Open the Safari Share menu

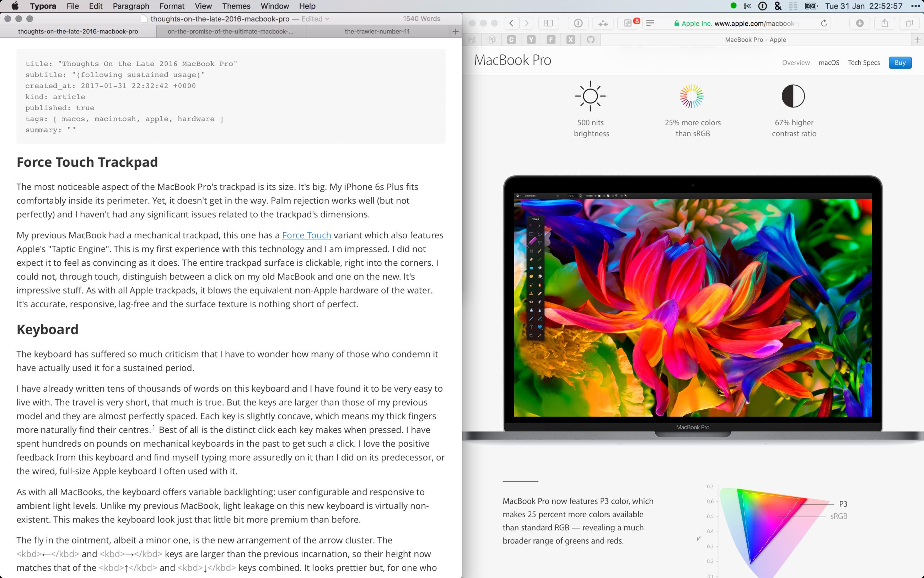click(884, 23)
